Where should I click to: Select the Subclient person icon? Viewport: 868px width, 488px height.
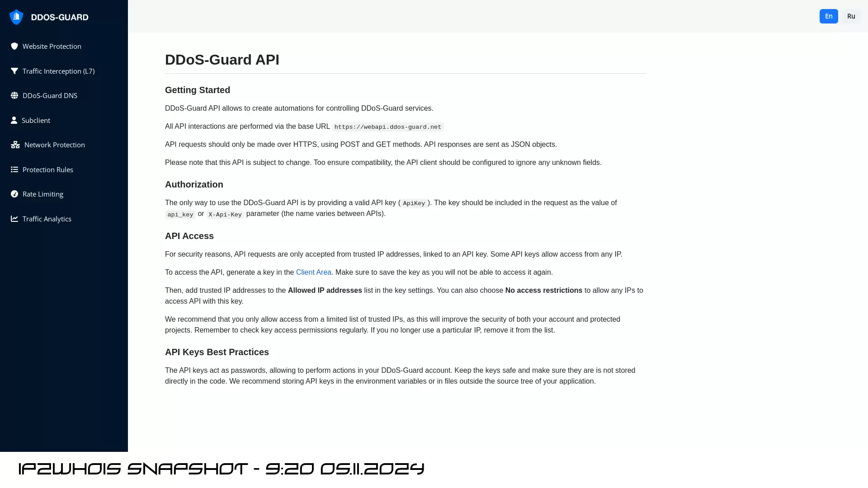click(14, 120)
